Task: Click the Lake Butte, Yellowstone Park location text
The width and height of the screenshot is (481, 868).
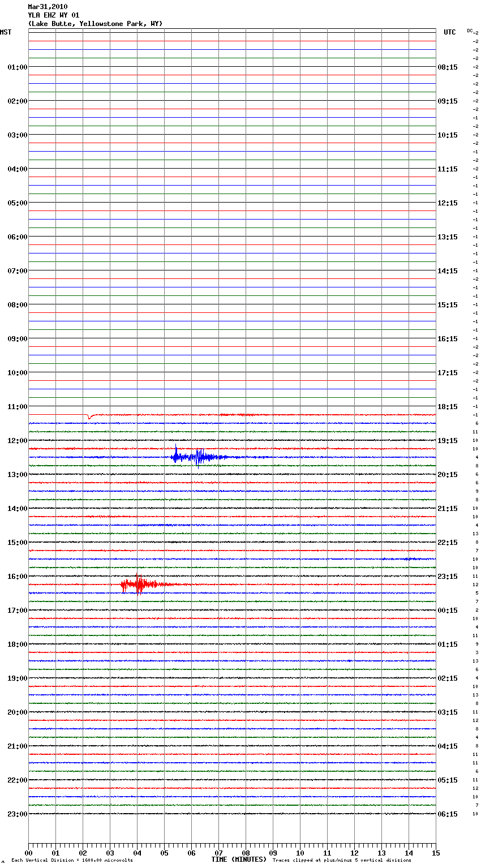Action: [x=95, y=24]
